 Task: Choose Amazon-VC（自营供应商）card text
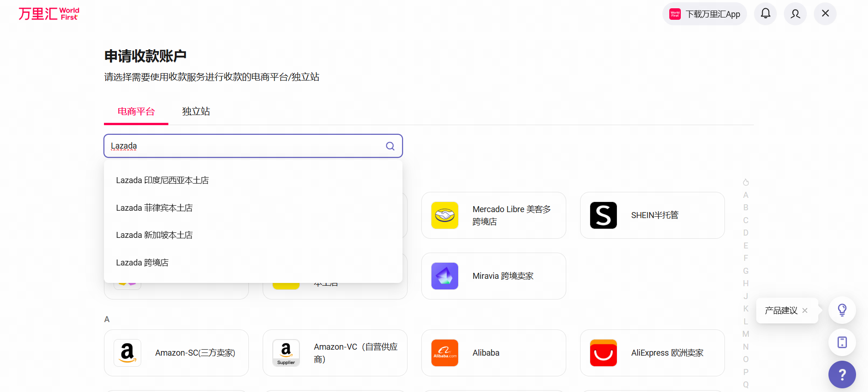[x=356, y=353]
